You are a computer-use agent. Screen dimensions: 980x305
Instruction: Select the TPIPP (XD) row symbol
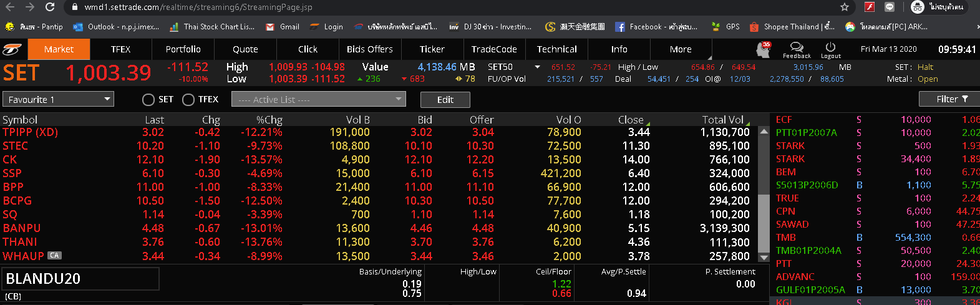pyautogui.click(x=30, y=132)
